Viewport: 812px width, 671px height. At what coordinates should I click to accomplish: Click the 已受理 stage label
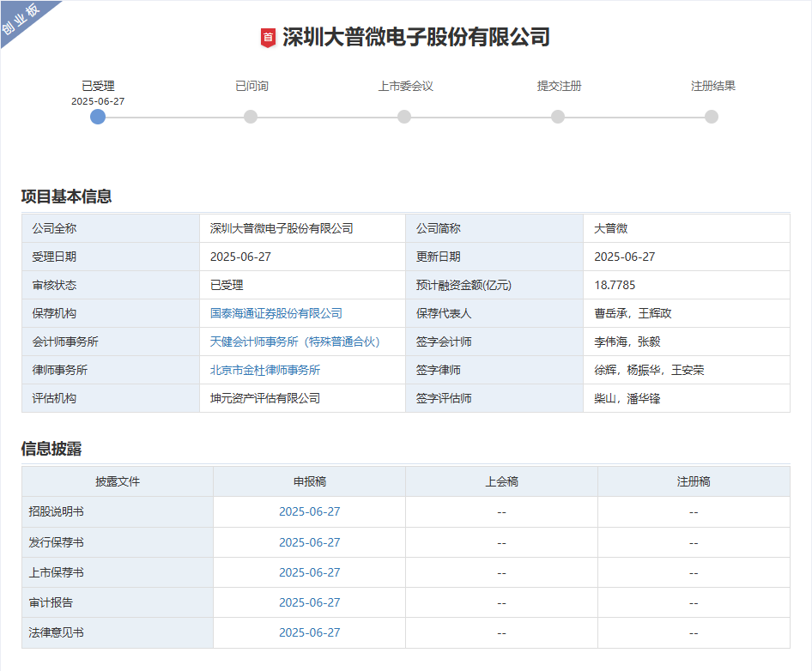(98, 86)
